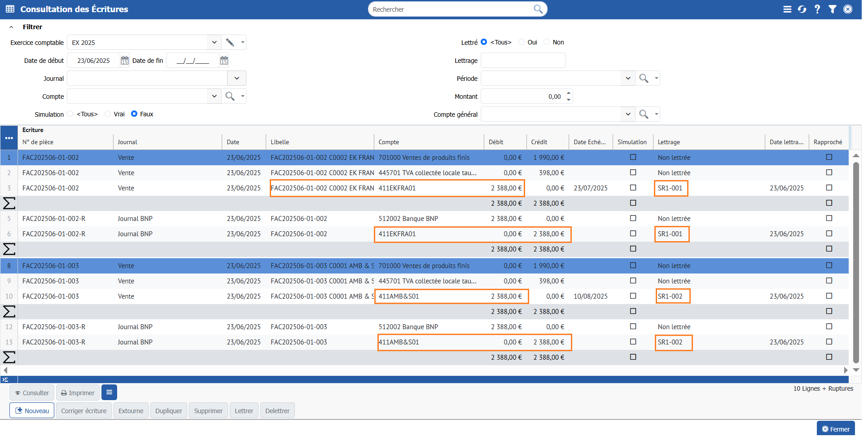Screen dimensions: 868x441
Task: Click the Débit column header
Action: tap(496, 142)
